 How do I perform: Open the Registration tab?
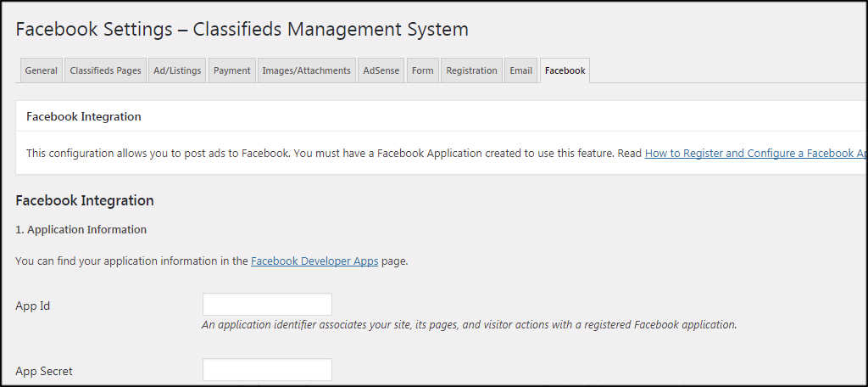(x=471, y=71)
